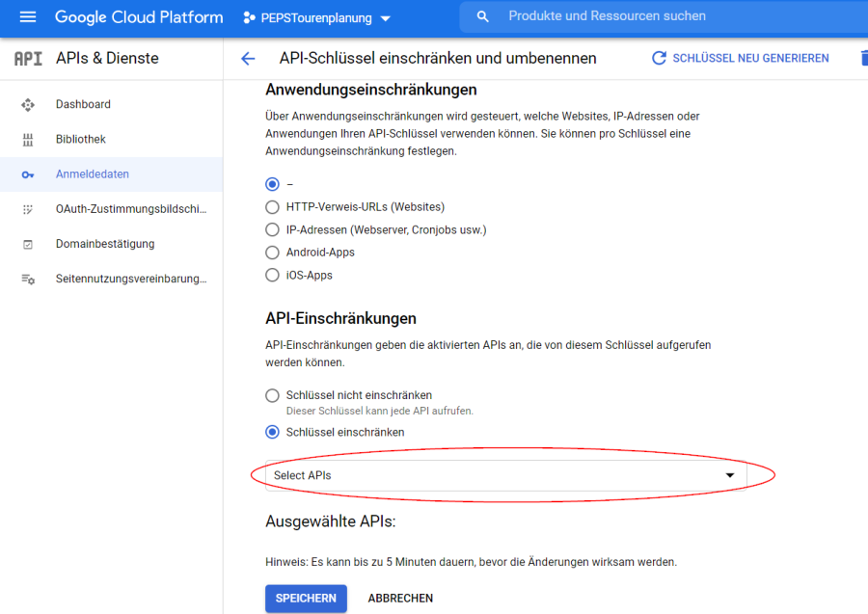Click the ABBRECHEN button
This screenshot has height=614, width=868.
point(400,599)
